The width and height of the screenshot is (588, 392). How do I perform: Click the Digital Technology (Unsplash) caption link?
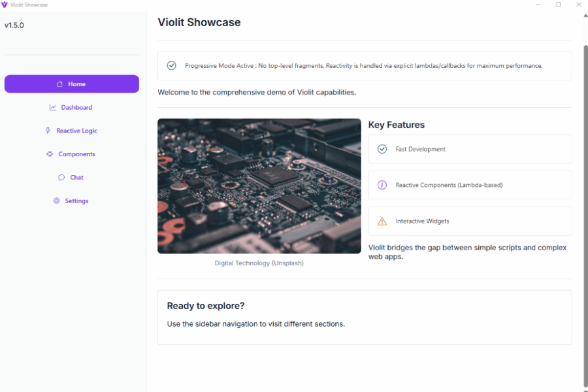pyautogui.click(x=259, y=263)
